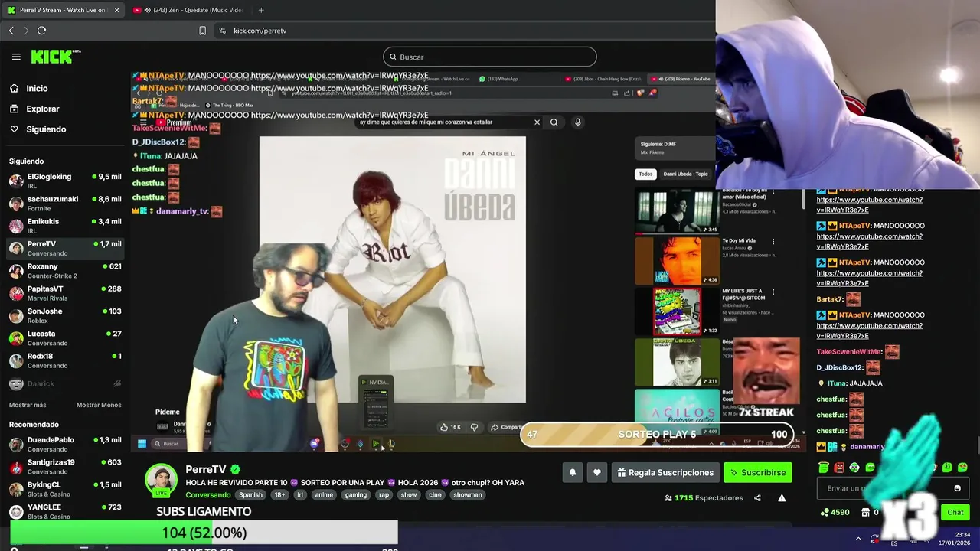Click YouTube search magnifier in stream
This screenshot has width=980, height=551.
pyautogui.click(x=554, y=122)
